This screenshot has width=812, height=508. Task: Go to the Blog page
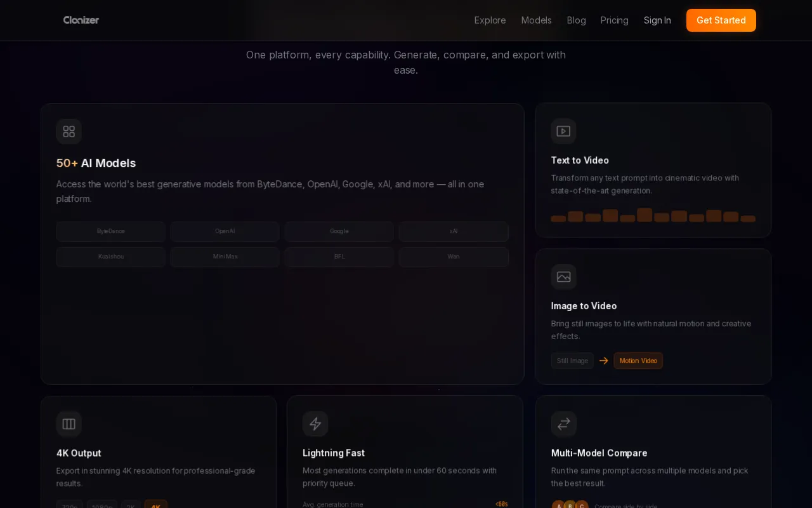(x=577, y=20)
